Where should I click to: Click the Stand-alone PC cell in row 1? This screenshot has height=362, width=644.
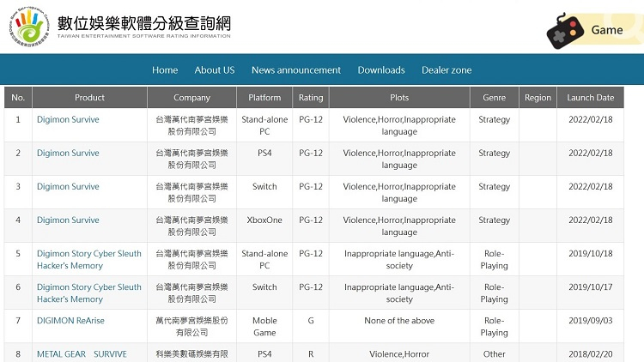coord(264,125)
